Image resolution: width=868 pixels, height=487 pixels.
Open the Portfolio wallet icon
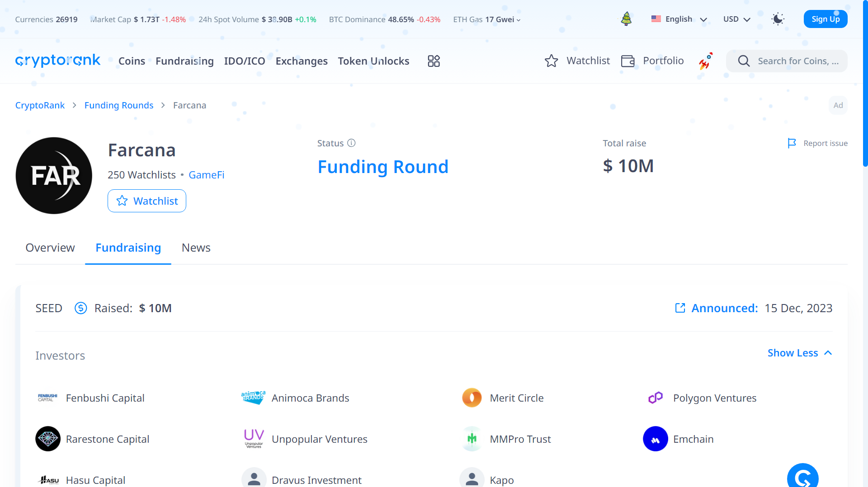(x=627, y=61)
